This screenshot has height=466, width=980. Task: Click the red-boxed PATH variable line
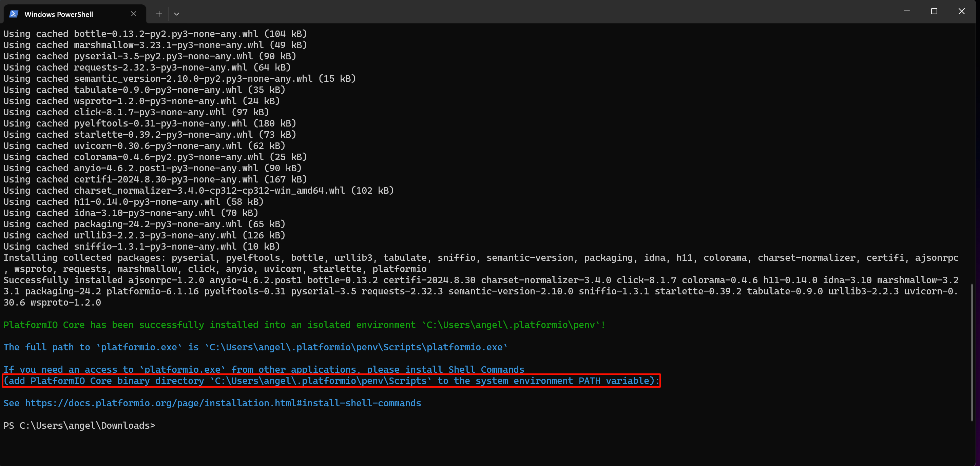pos(331,381)
